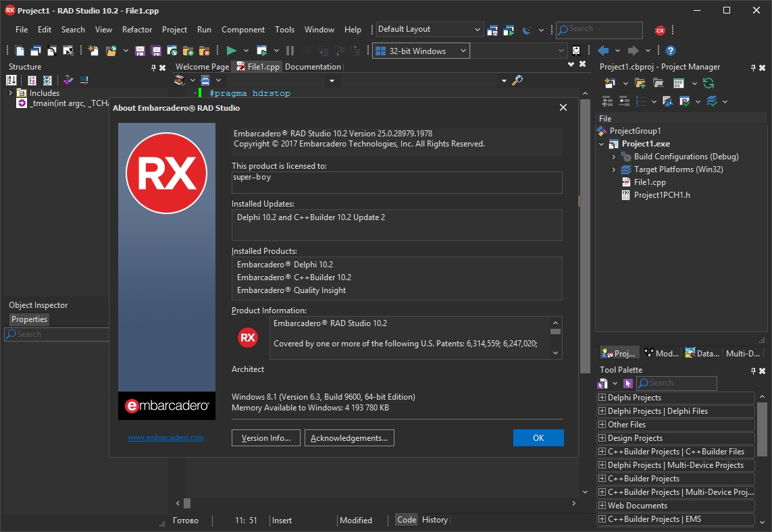Click the blue Back navigation arrow
This screenshot has height=532, width=772.
603,51
